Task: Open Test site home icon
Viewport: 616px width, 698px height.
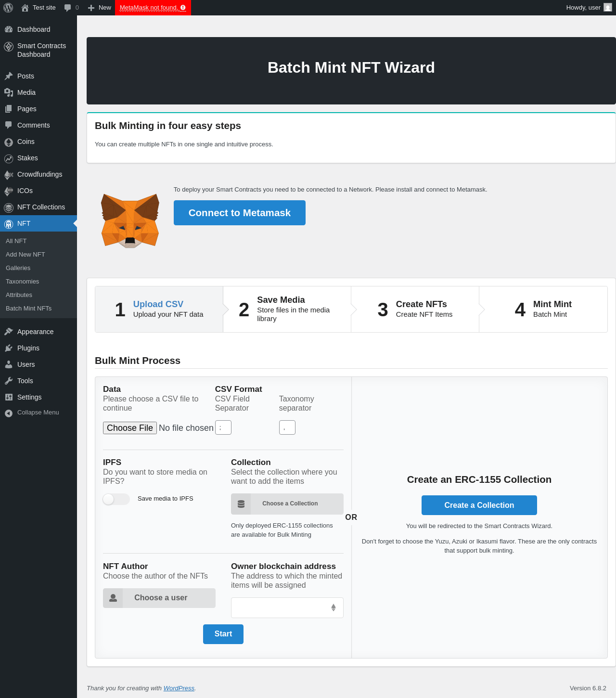Action: pos(25,8)
